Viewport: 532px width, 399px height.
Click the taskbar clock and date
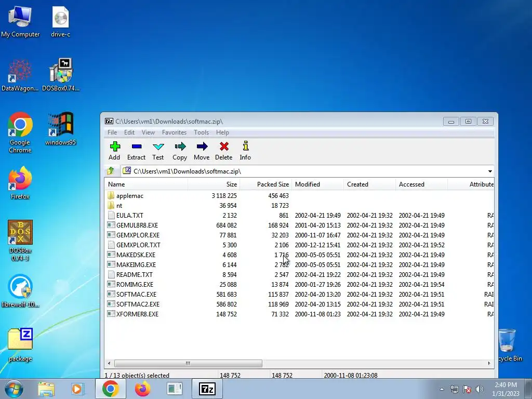[x=506, y=389]
